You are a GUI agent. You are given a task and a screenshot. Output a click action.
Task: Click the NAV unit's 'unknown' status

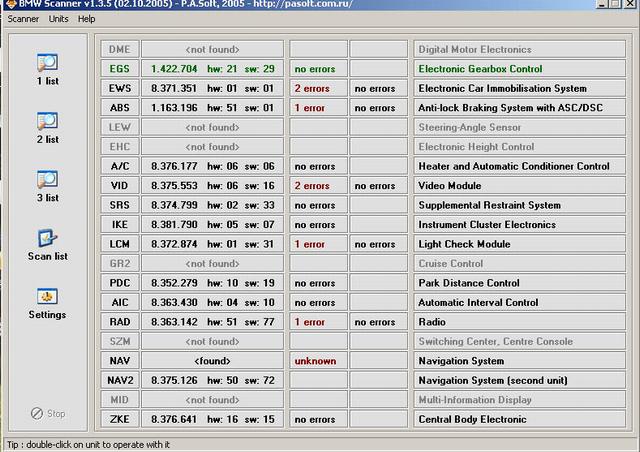click(x=316, y=361)
